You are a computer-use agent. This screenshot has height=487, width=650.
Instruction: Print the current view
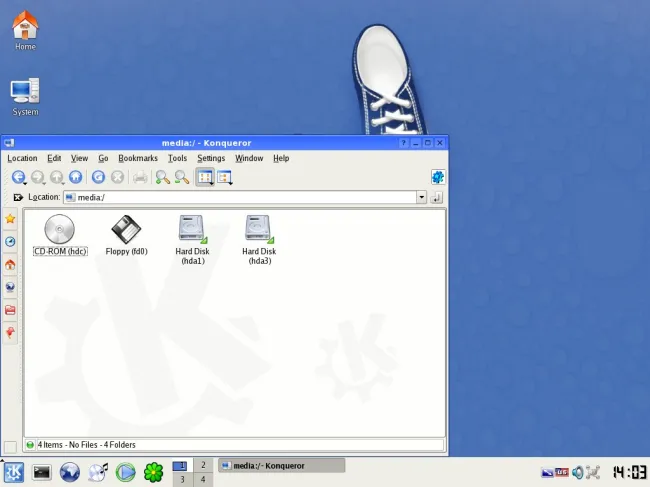click(140, 177)
